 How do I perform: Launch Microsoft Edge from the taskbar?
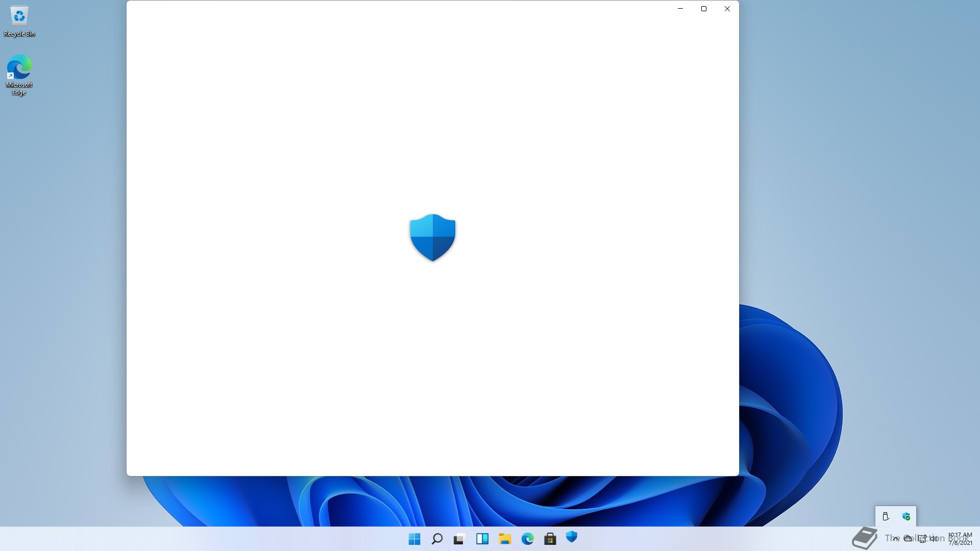tap(527, 539)
